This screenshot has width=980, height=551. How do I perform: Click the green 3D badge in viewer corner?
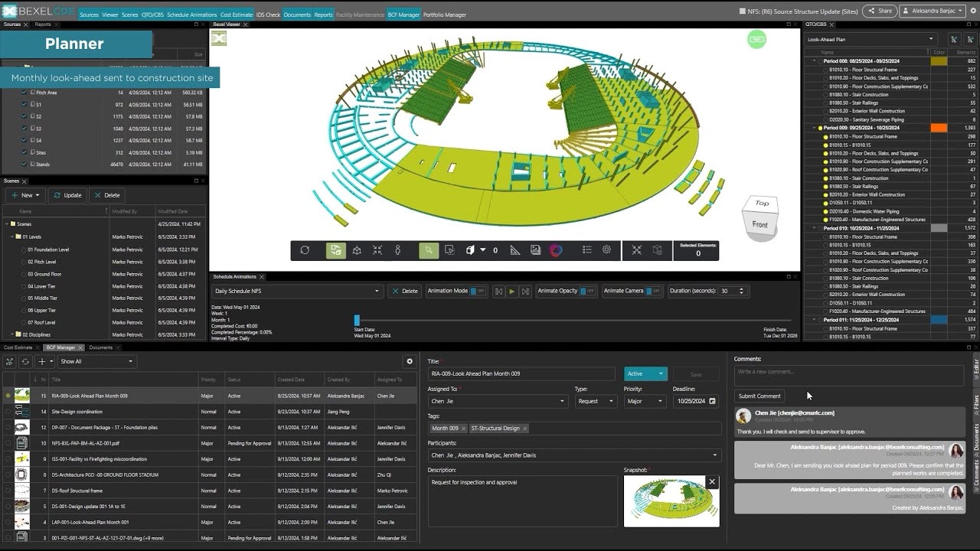756,40
